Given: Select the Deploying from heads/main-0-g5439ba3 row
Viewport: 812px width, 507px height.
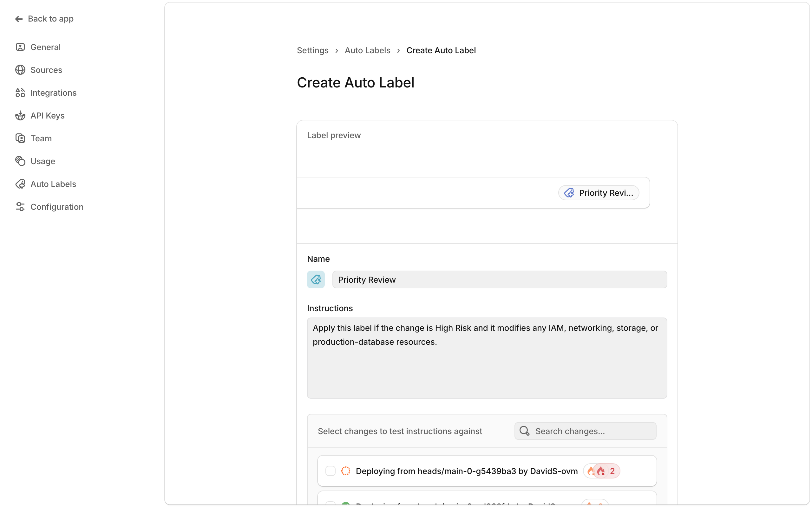Looking at the screenshot, I should pyautogui.click(x=466, y=471).
